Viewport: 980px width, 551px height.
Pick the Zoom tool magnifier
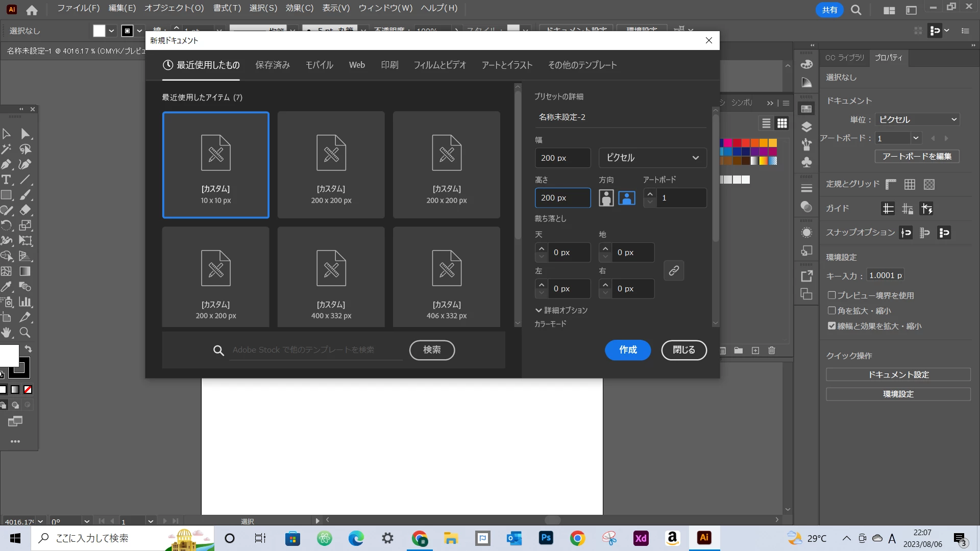click(24, 333)
